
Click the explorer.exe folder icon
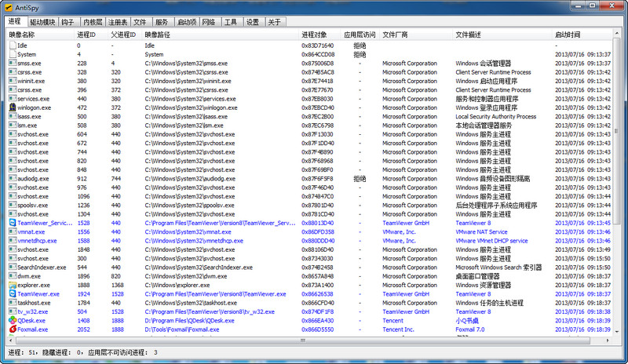(13, 285)
